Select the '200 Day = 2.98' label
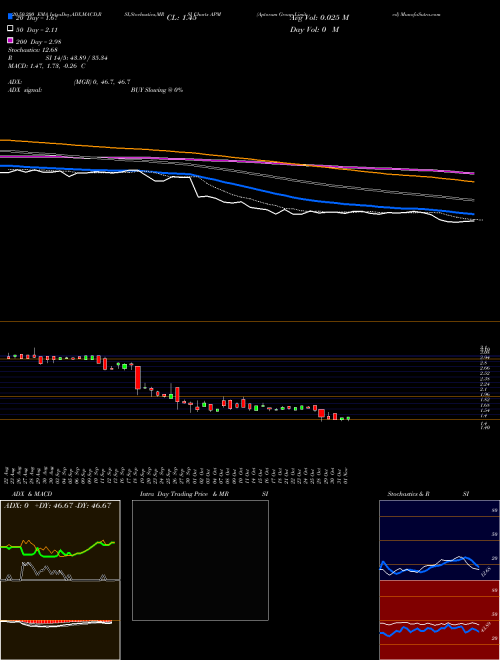Viewport: 500px width, 660px height. pos(39,42)
